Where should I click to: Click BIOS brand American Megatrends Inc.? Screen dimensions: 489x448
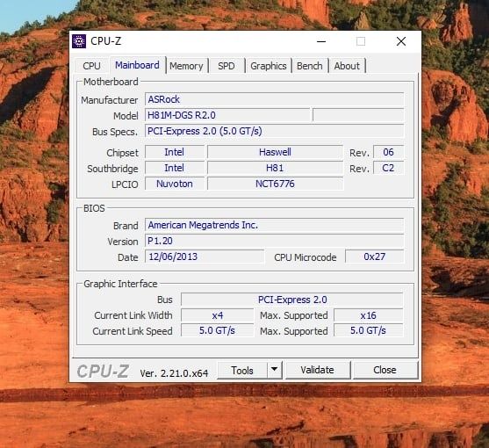point(275,225)
